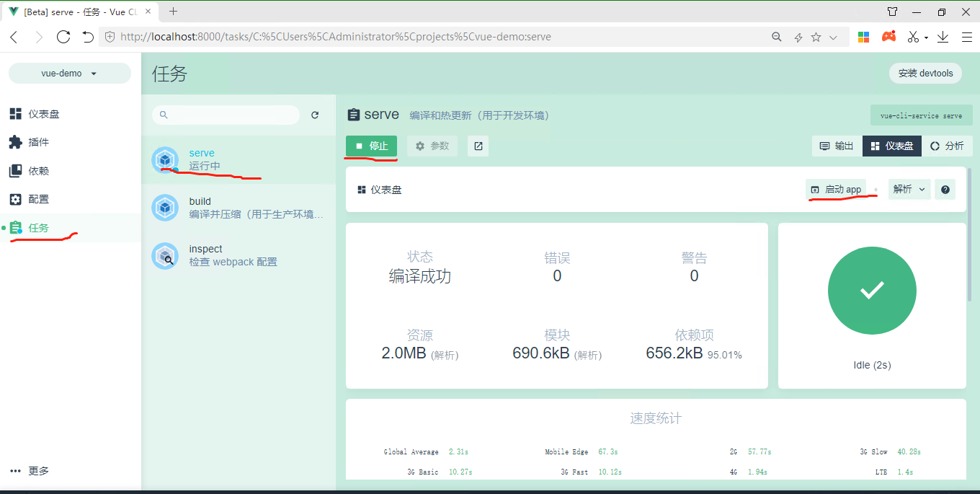Screen dimensions: 980x494
Task: Open task 参数 parameters
Action: [x=432, y=146]
